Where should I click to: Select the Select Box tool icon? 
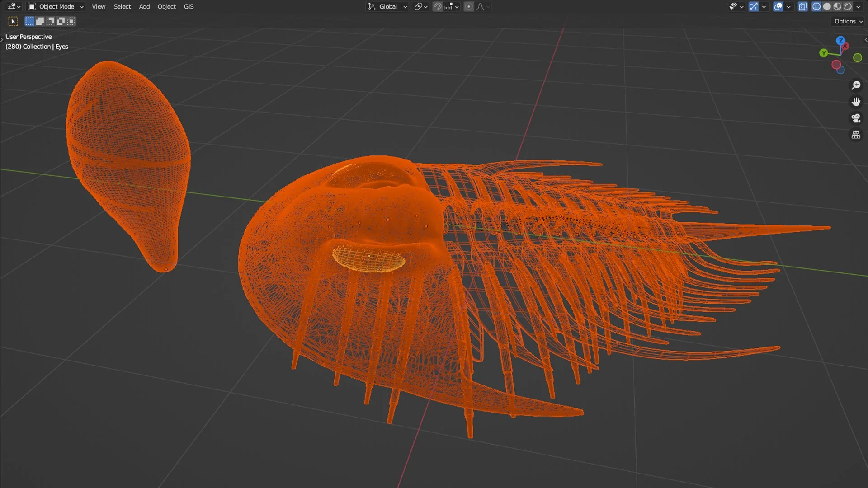point(13,21)
